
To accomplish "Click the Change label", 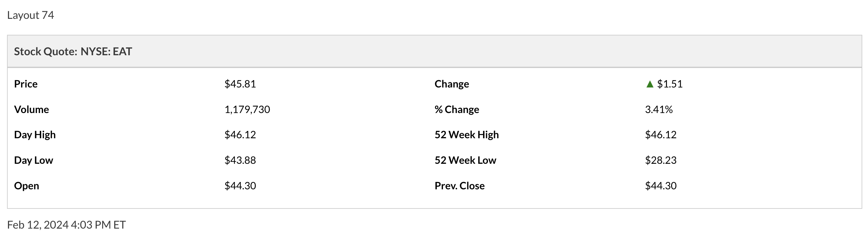I will (x=452, y=84).
